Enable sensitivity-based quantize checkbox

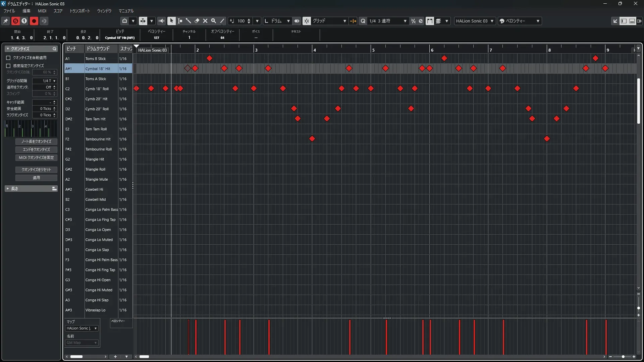[x=8, y=66]
